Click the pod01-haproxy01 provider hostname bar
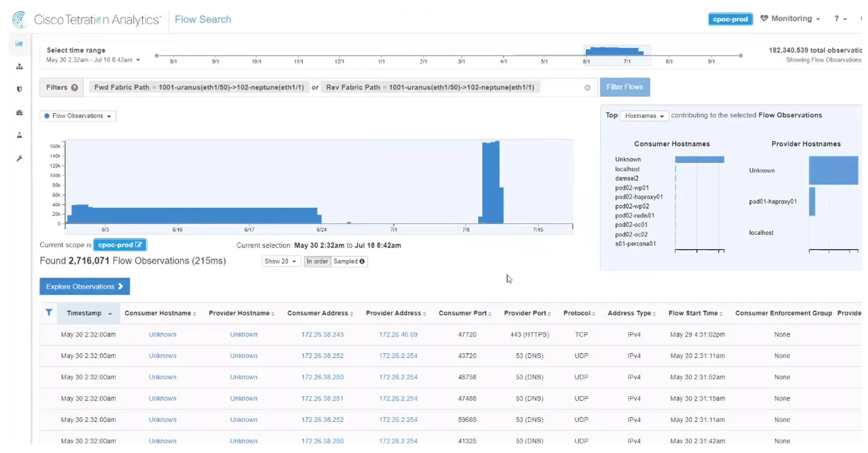Screen dimensions: 868x453 click(812, 202)
